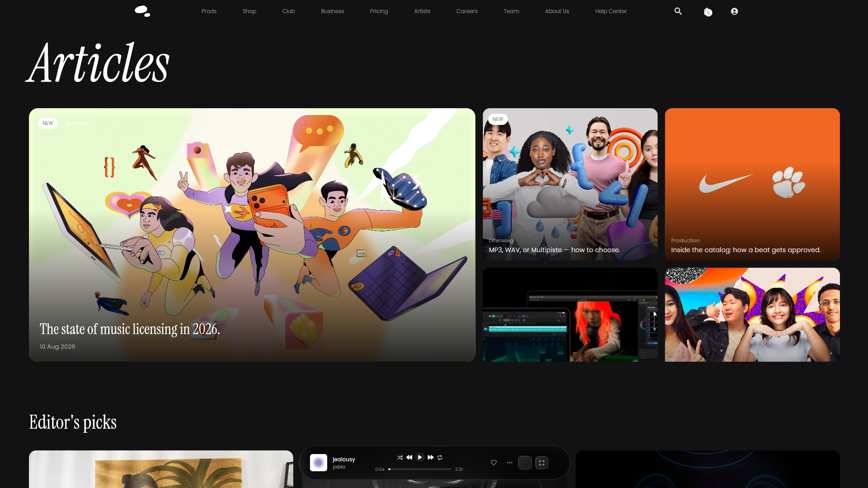
Task: Like the track with the heart icon
Action: 494,463
